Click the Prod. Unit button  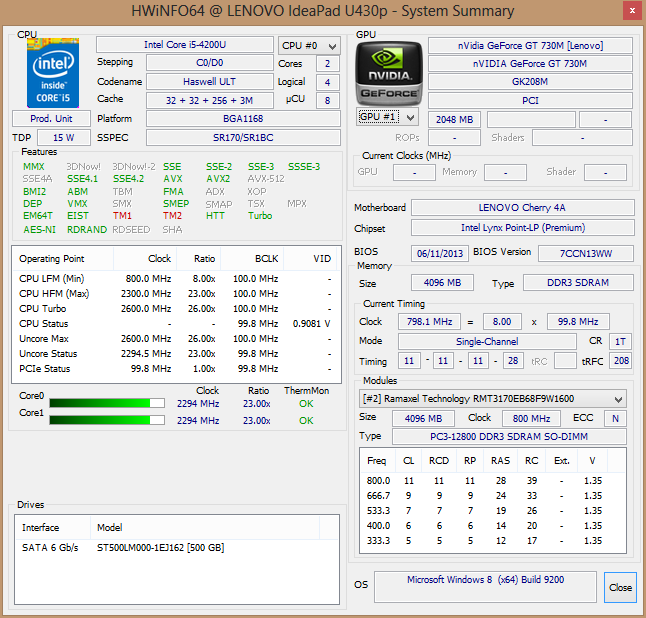coord(52,118)
